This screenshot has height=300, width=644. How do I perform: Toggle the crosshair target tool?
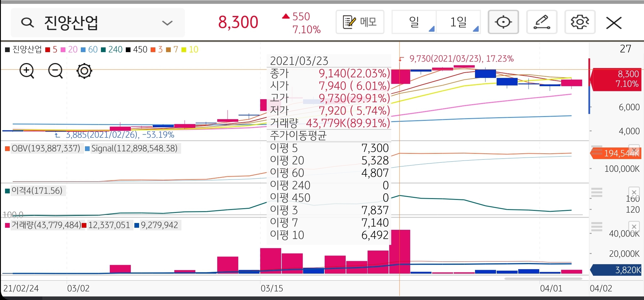coord(503,22)
